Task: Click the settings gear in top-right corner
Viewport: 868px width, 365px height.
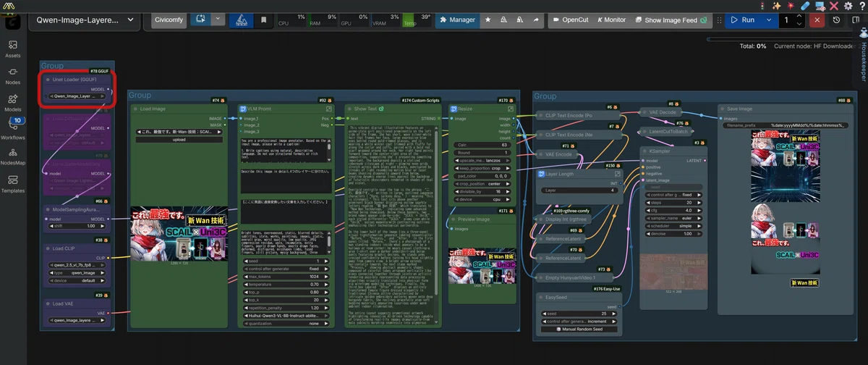Action: point(848,5)
